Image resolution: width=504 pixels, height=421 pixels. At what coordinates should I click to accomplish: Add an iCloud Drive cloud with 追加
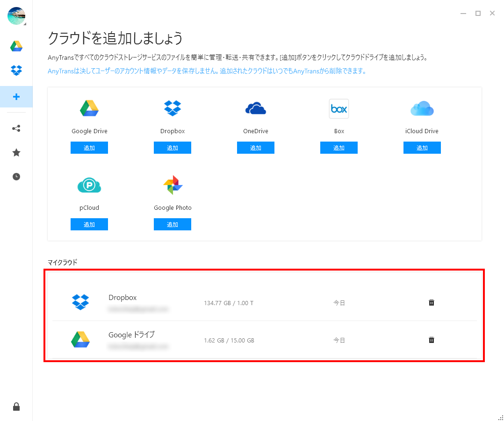pos(422,148)
